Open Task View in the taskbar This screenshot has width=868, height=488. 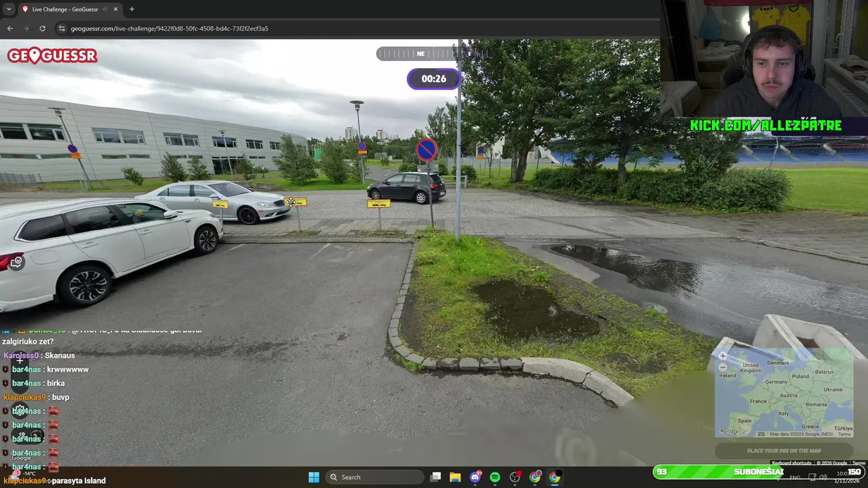pos(436,477)
